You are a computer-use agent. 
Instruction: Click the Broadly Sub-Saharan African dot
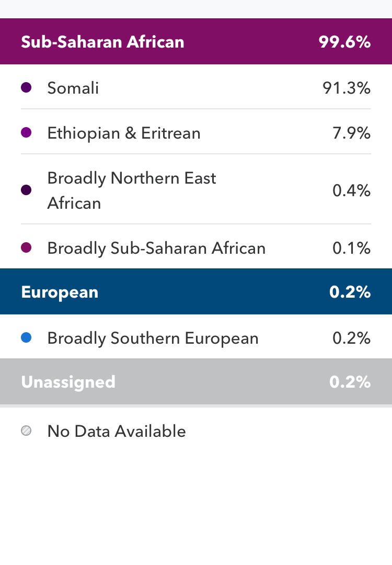click(x=26, y=248)
